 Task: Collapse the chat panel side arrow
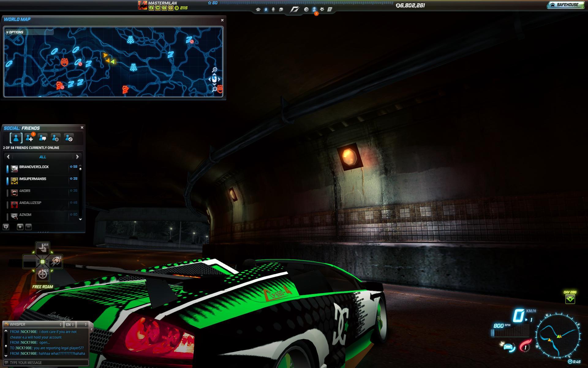[91, 330]
